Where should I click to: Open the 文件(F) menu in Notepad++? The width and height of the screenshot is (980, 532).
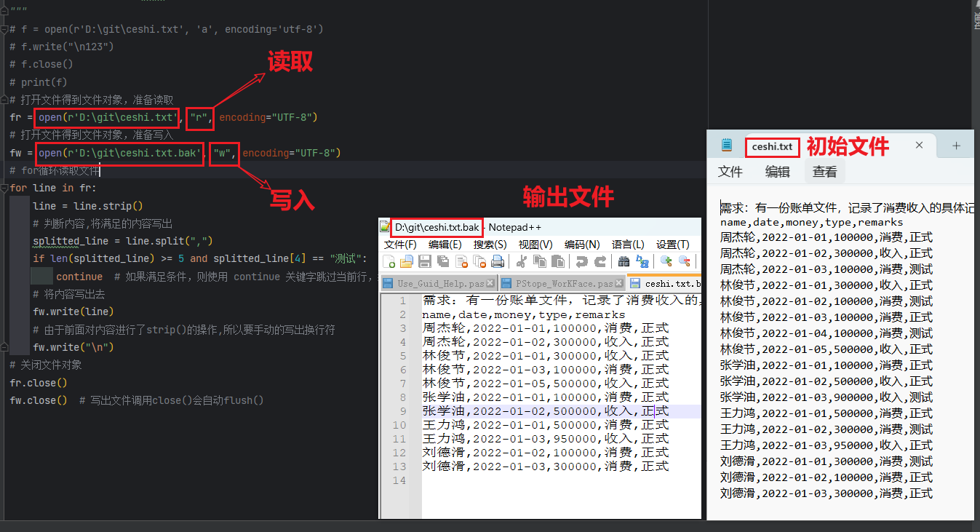400,245
